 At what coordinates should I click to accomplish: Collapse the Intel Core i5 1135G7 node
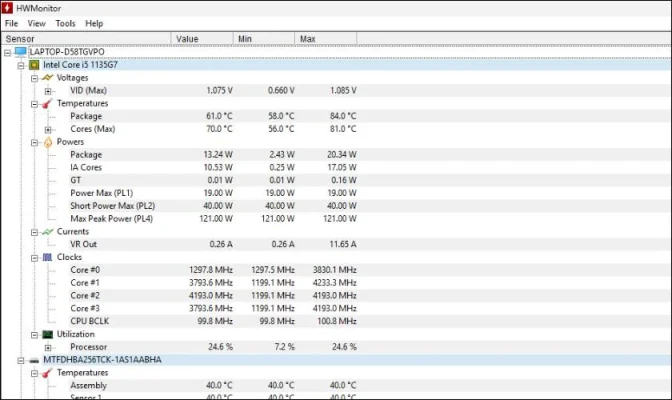[21, 64]
